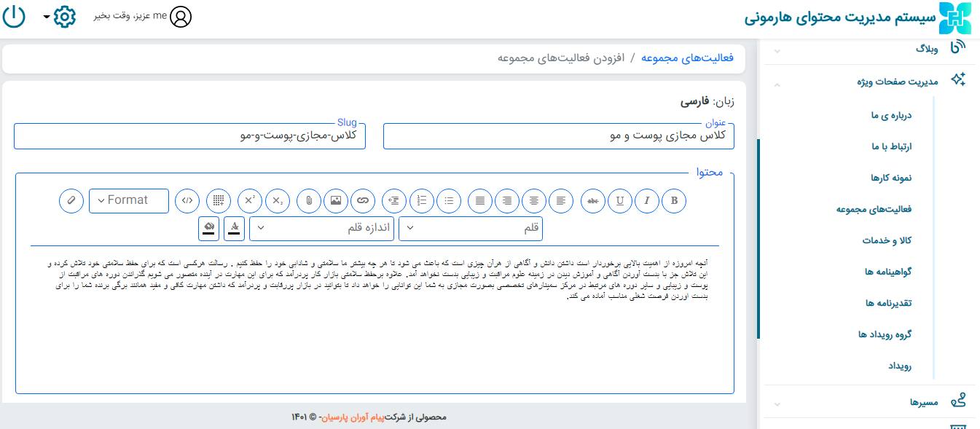Open HTML source code view
The width and height of the screenshot is (980, 429).
188,200
